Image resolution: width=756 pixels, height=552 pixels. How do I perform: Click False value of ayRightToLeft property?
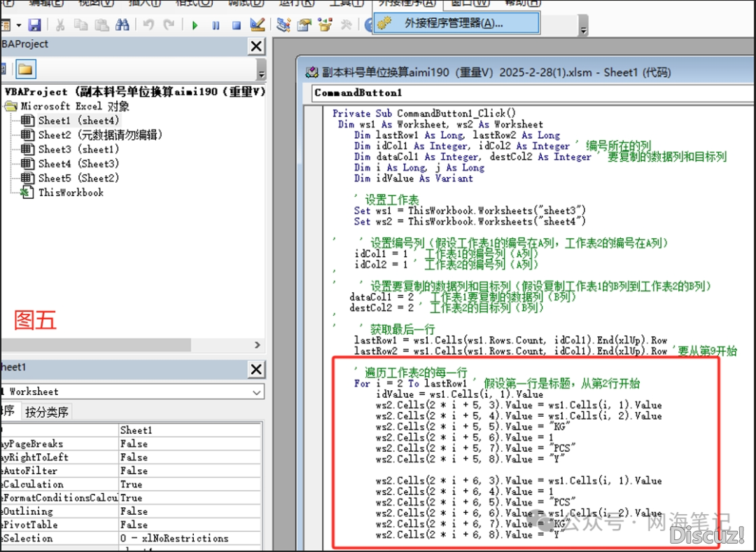190,457
